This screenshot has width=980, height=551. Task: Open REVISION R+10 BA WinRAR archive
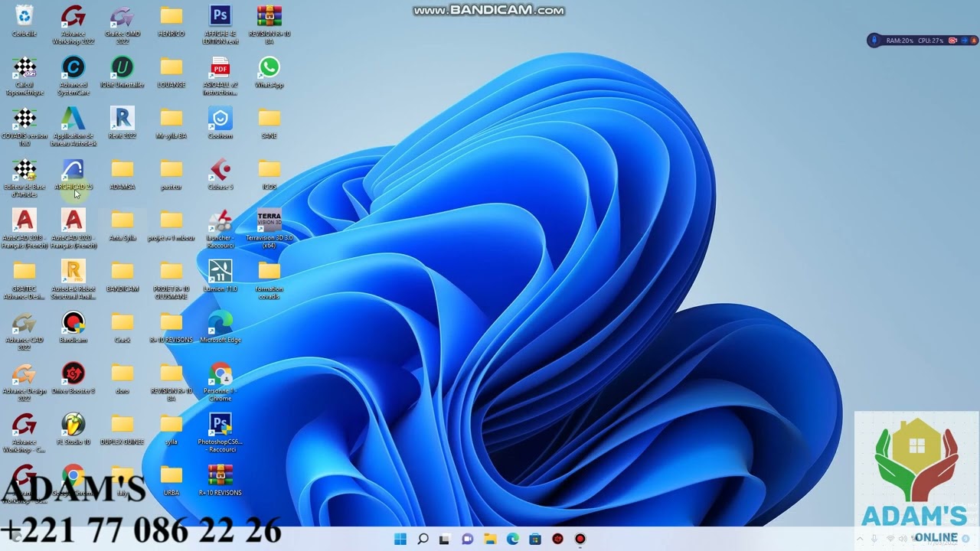click(269, 24)
